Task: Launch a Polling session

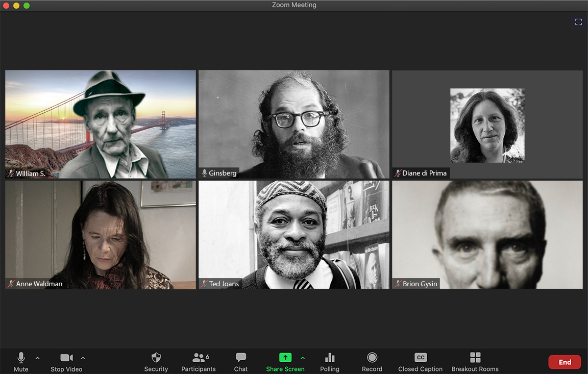Action: coord(330,358)
